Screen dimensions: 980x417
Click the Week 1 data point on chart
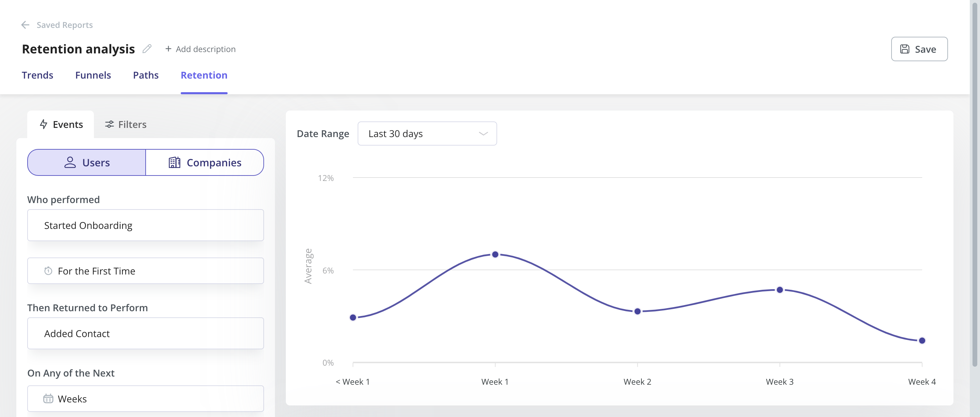495,254
